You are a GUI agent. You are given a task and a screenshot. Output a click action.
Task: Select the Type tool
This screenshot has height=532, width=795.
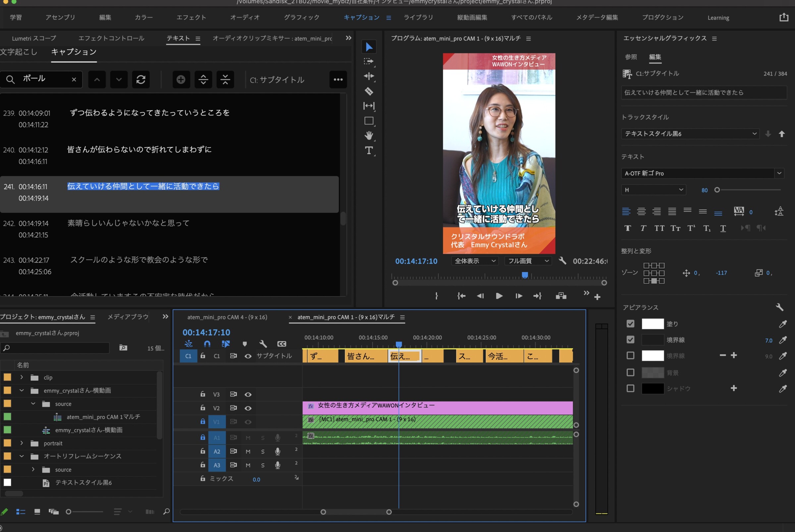pos(369,150)
